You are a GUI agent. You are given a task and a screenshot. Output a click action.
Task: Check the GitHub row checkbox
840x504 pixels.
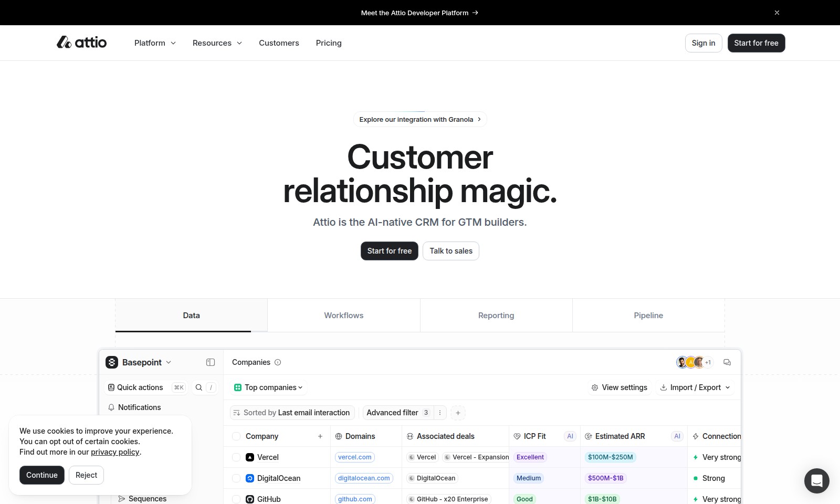236,499
